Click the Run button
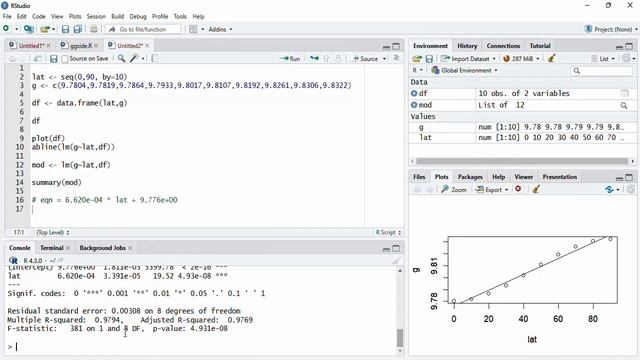 [290, 59]
